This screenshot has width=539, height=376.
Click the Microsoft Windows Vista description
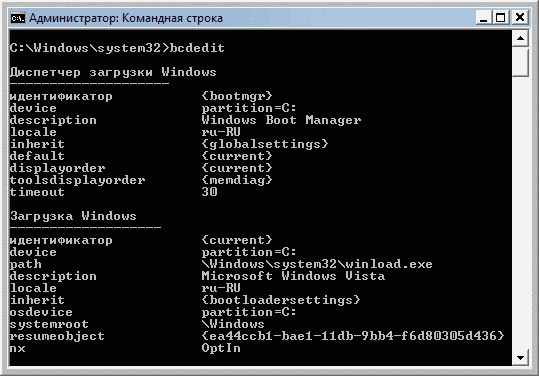click(x=293, y=276)
